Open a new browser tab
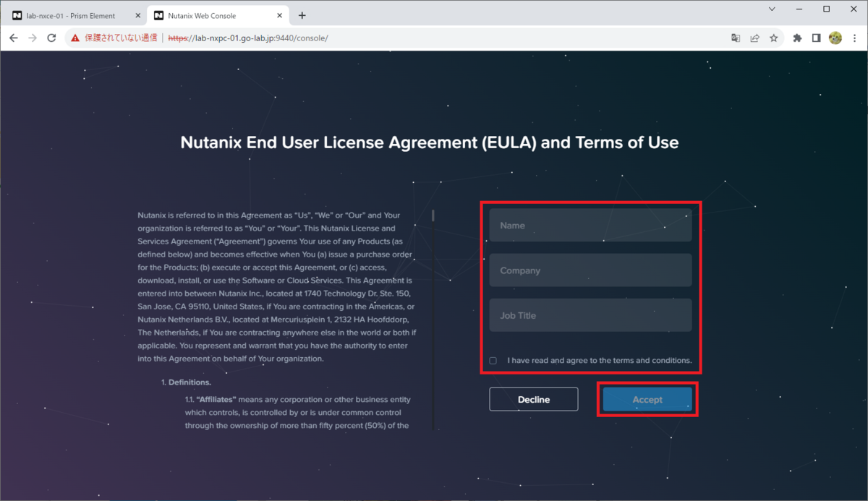 [302, 15]
